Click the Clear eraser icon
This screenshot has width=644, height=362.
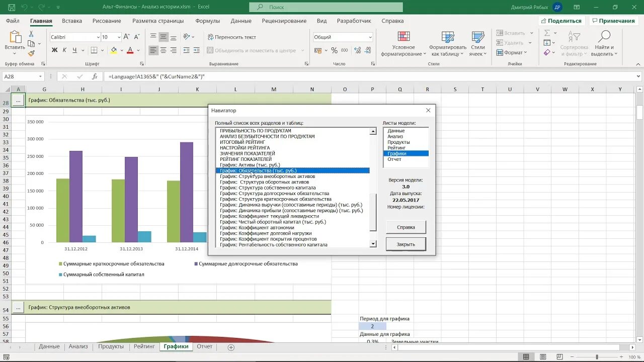click(547, 52)
